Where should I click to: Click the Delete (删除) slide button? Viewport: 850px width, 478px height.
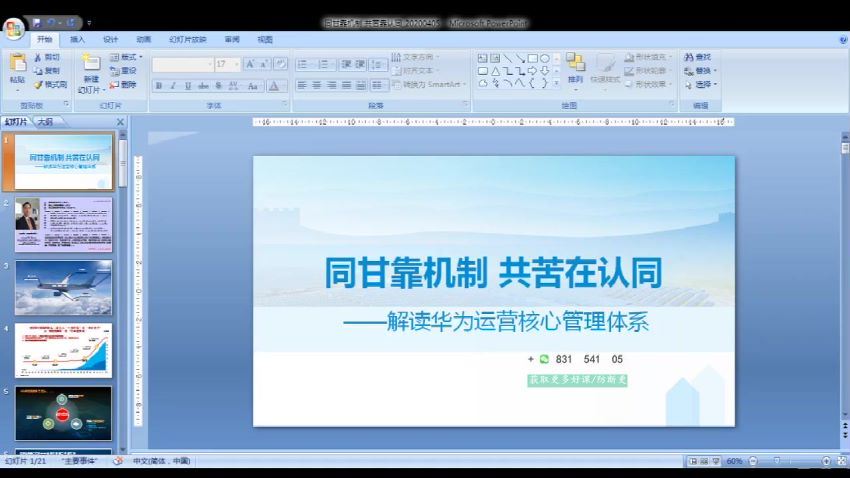pos(123,85)
